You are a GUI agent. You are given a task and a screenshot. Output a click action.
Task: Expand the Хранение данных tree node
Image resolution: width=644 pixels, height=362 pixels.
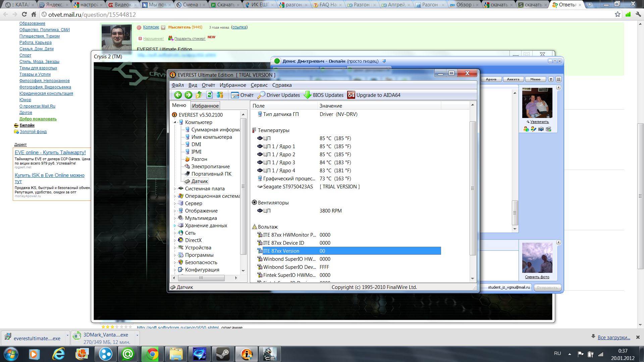pos(175,226)
